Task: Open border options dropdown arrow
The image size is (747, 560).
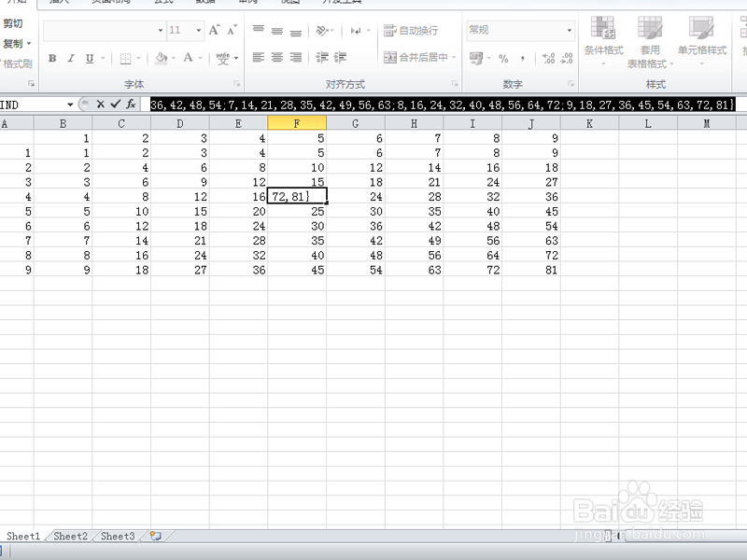Action: (x=138, y=58)
